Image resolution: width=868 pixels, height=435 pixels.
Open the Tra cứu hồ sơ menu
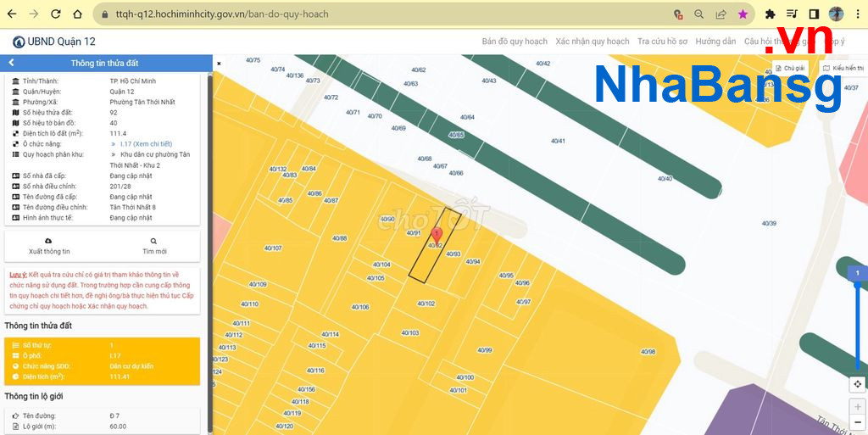(662, 42)
